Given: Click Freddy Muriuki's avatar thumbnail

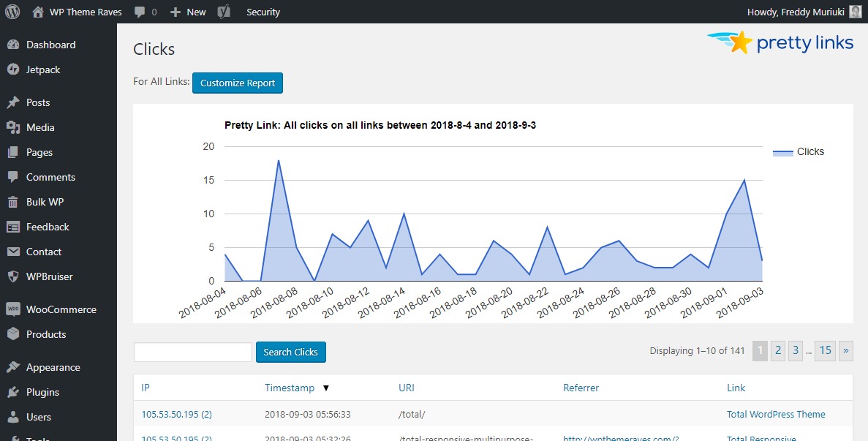Looking at the screenshot, I should coord(856,12).
